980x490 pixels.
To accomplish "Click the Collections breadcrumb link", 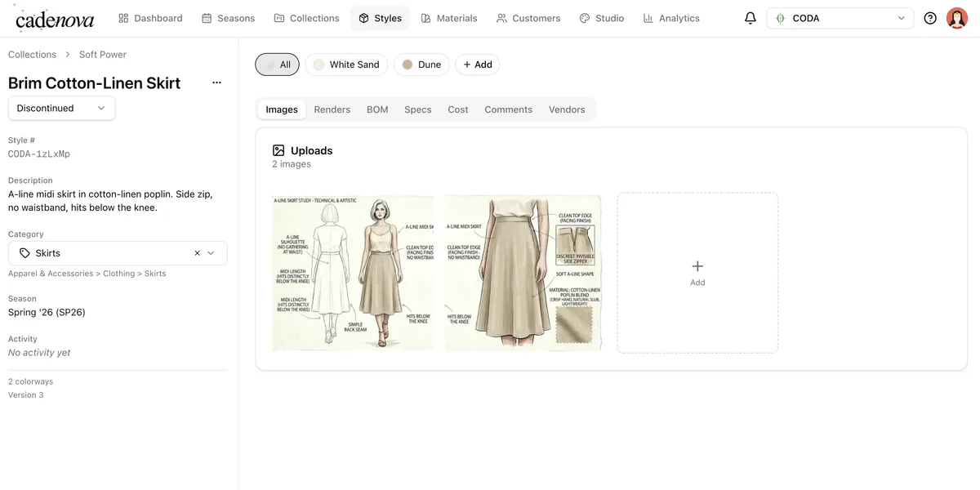I will pos(33,55).
